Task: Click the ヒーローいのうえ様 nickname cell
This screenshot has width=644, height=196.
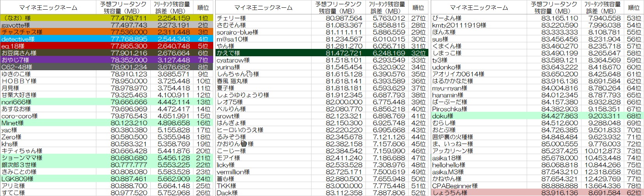Action: tap(263, 130)
